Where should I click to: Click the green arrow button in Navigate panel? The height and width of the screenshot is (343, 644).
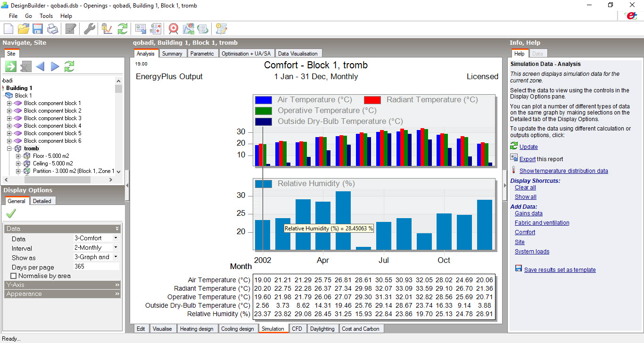pyautogui.click(x=11, y=66)
